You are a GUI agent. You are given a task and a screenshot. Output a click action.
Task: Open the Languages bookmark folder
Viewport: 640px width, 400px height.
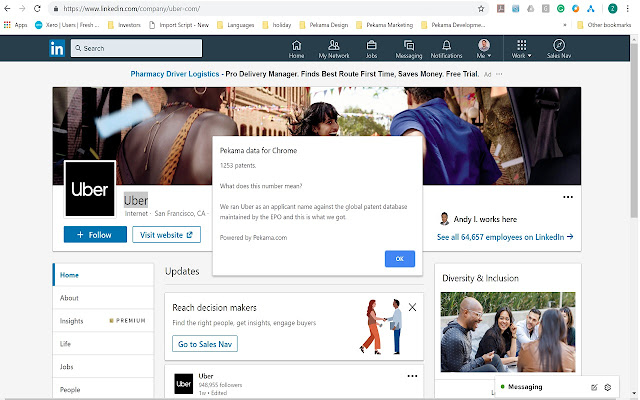point(236,25)
